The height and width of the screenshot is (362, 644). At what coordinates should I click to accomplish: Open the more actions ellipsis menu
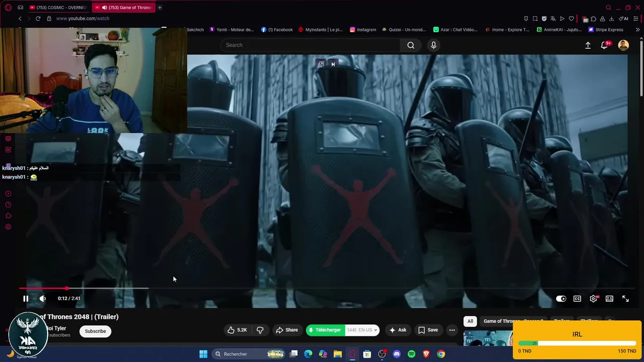452,330
